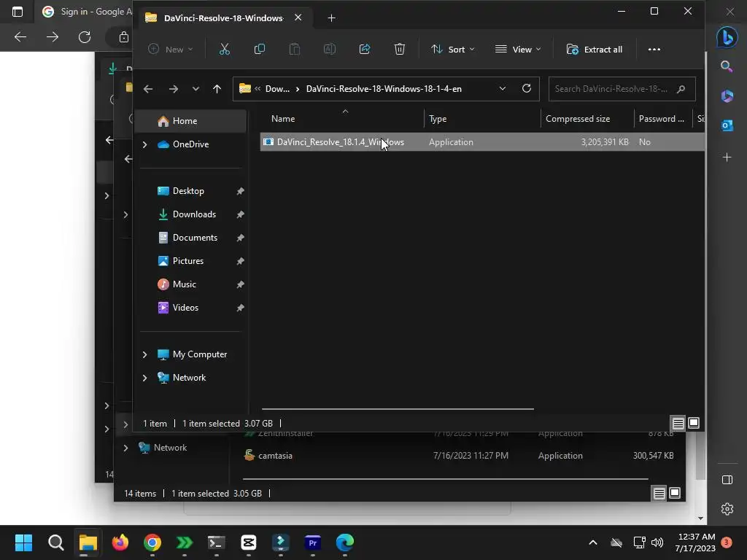The height and width of the screenshot is (560, 747).
Task: Open Firefox from the taskbar
Action: tap(120, 542)
